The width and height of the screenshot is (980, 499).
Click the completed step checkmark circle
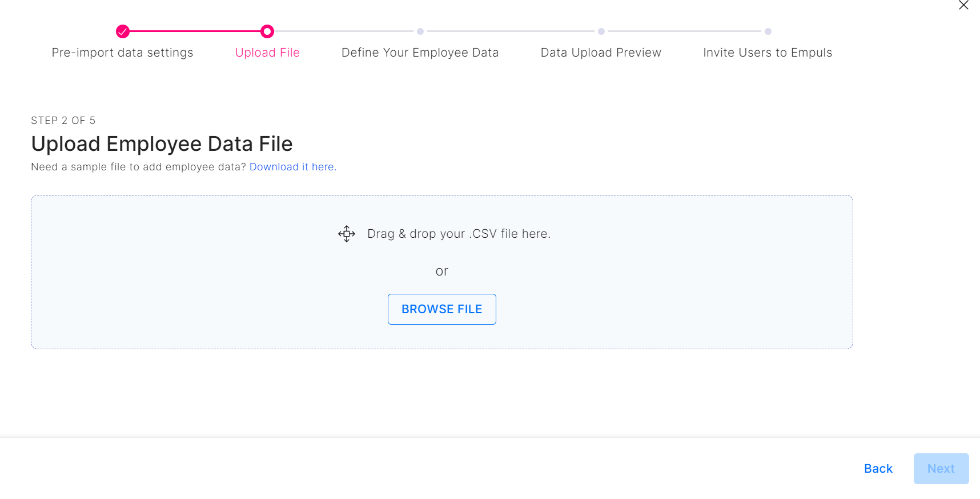point(123,31)
